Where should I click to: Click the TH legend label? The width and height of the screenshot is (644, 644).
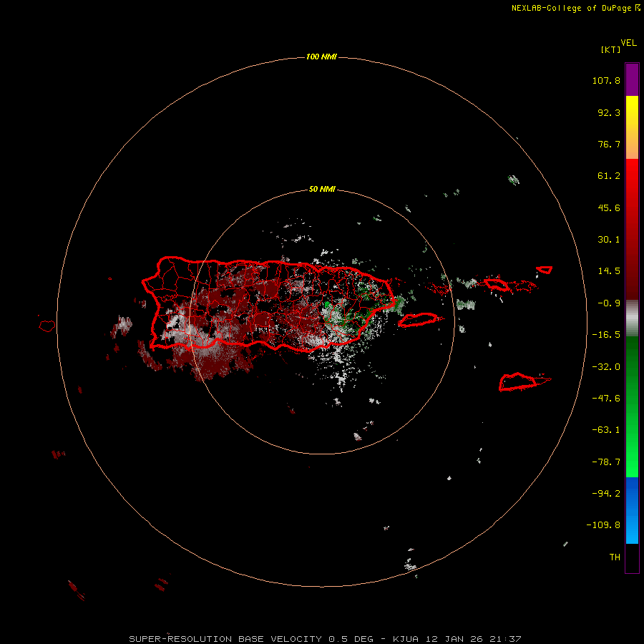click(x=615, y=557)
